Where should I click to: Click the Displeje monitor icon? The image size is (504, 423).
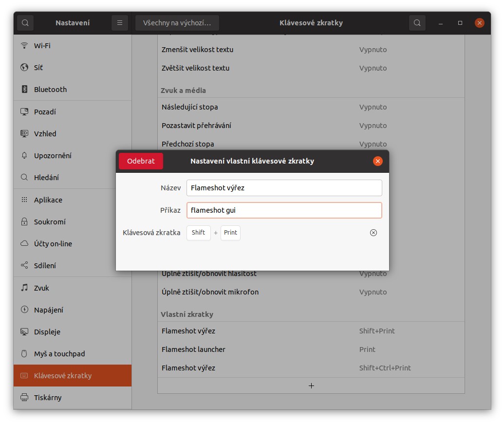pyautogui.click(x=24, y=331)
